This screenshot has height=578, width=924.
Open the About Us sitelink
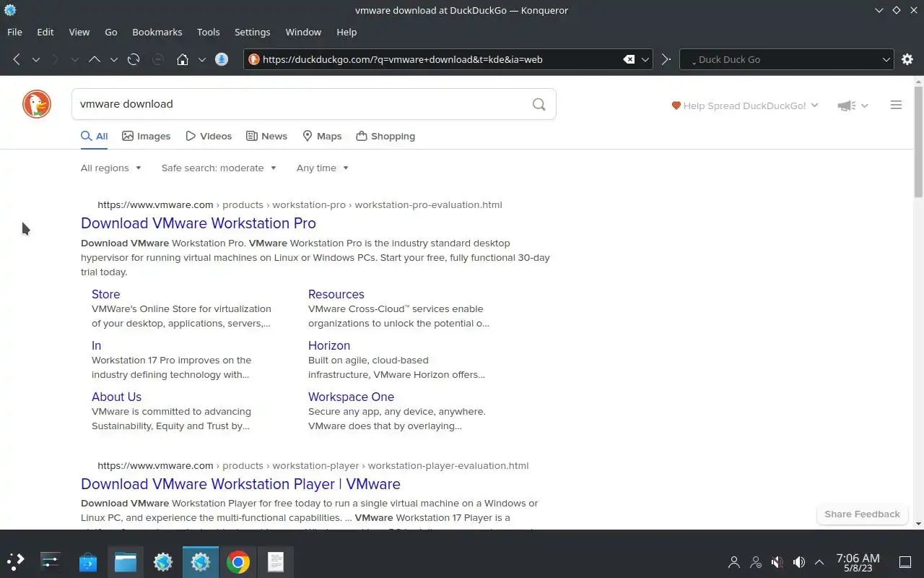pos(116,397)
